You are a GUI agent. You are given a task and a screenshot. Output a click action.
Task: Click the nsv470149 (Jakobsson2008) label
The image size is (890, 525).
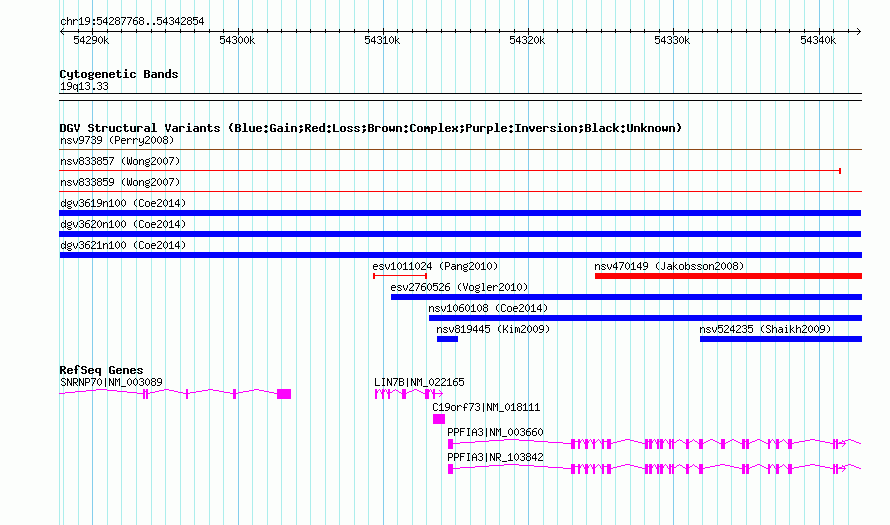coord(669,266)
